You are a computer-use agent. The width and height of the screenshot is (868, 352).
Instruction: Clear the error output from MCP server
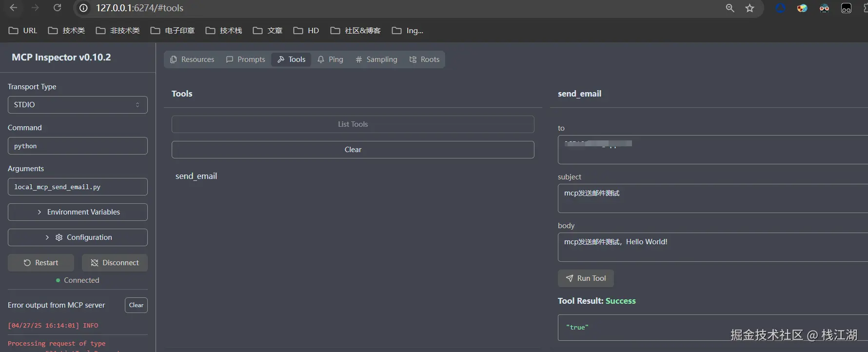tap(136, 305)
